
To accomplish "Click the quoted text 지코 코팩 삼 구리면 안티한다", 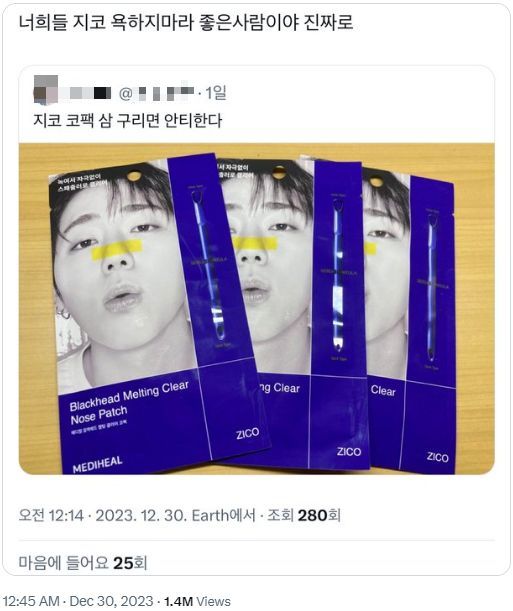I will coord(127,120).
